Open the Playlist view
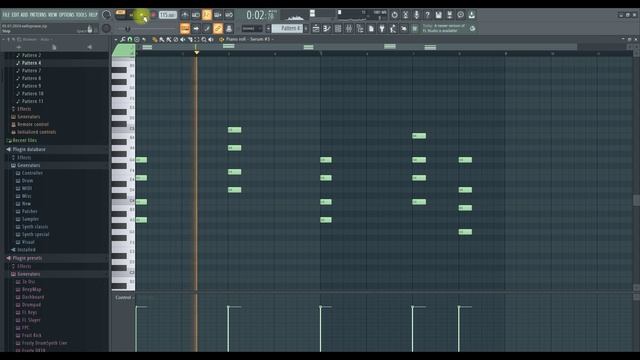This screenshot has height=360, width=640. (316, 29)
